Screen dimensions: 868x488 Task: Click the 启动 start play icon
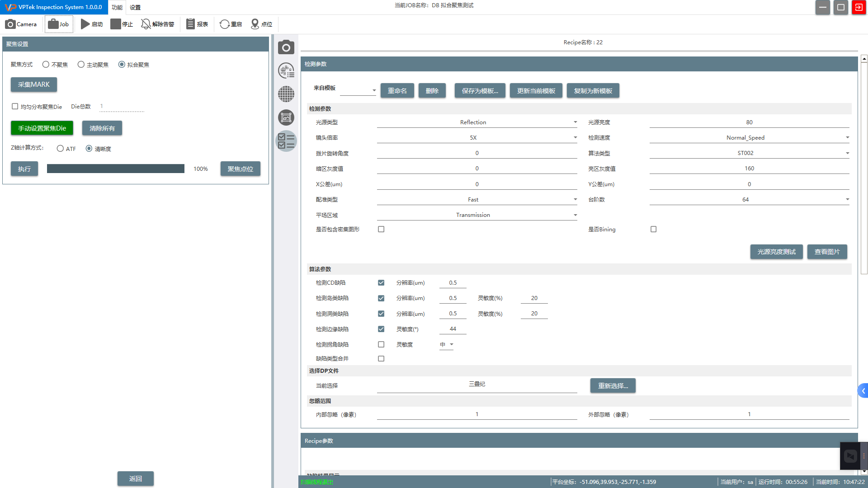click(85, 24)
